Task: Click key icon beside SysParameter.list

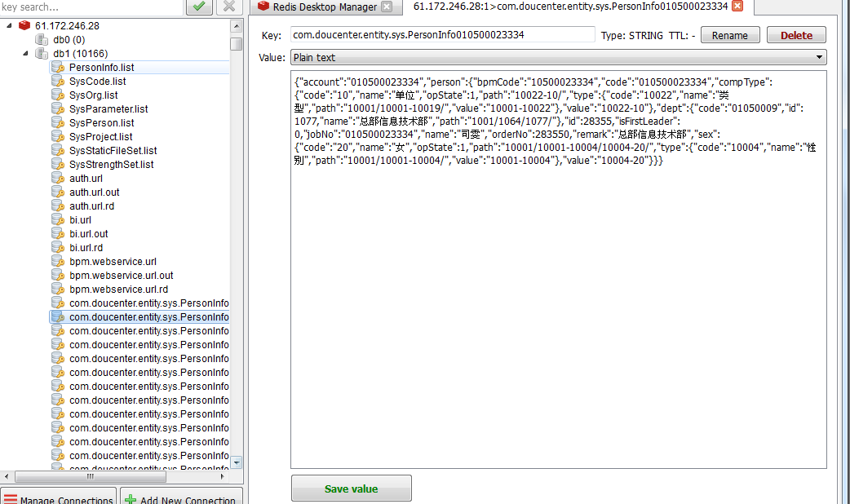Action: 58,109
